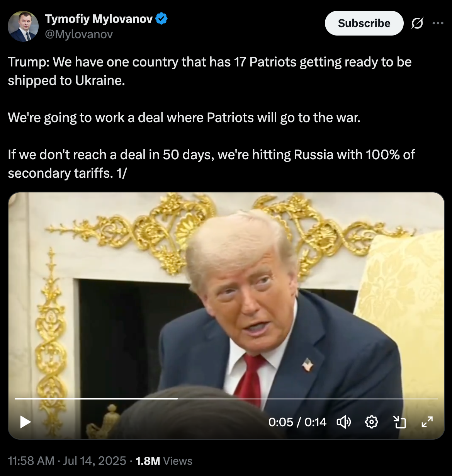Screen dimensions: 452x476
Task: Click the 1.8M Views count
Action: [164, 461]
